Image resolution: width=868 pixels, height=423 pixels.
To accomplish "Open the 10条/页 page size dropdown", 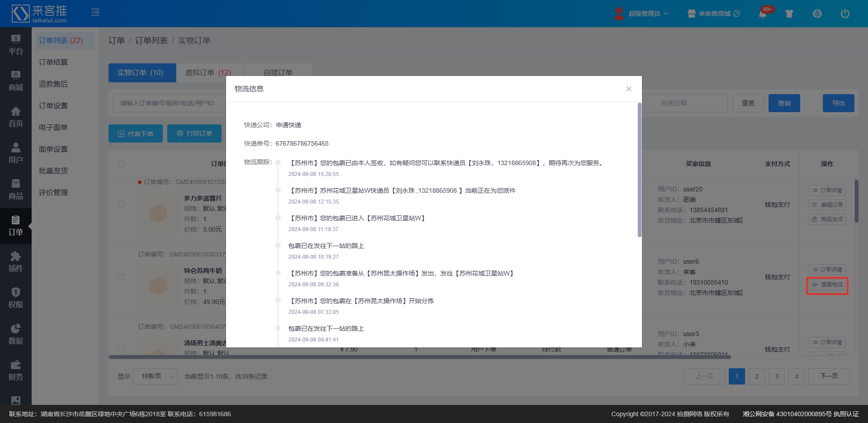I will (155, 376).
